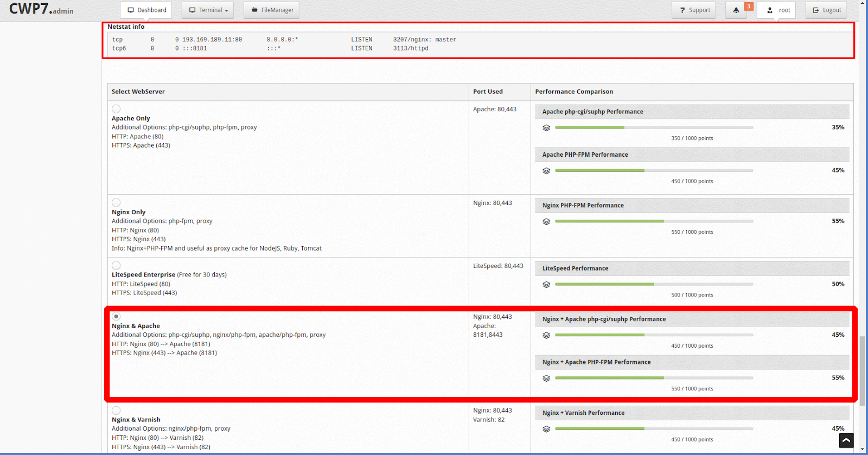Select the Nginx Only webserver radio button
Image resolution: width=868 pixels, height=455 pixels.
(x=116, y=203)
